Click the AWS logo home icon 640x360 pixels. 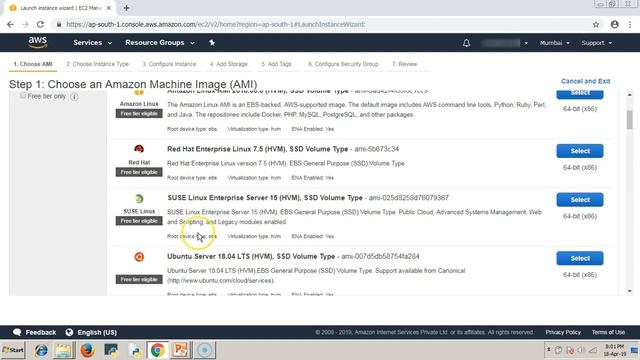point(38,42)
